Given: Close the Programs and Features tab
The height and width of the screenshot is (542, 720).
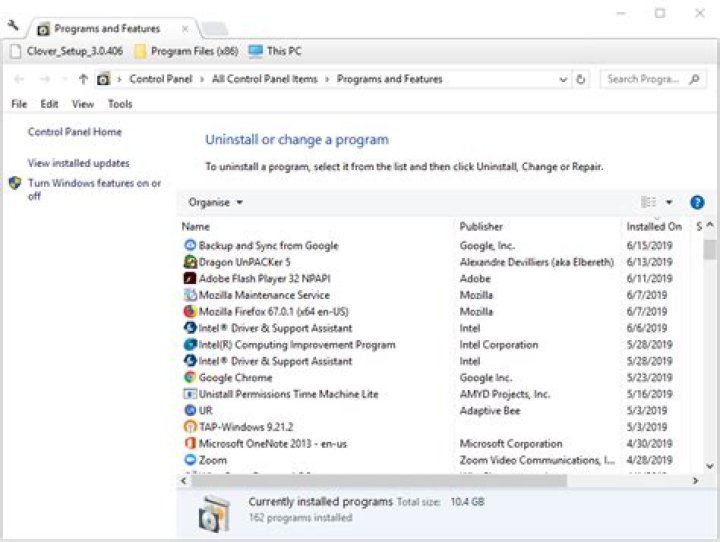Looking at the screenshot, I should coord(185,29).
